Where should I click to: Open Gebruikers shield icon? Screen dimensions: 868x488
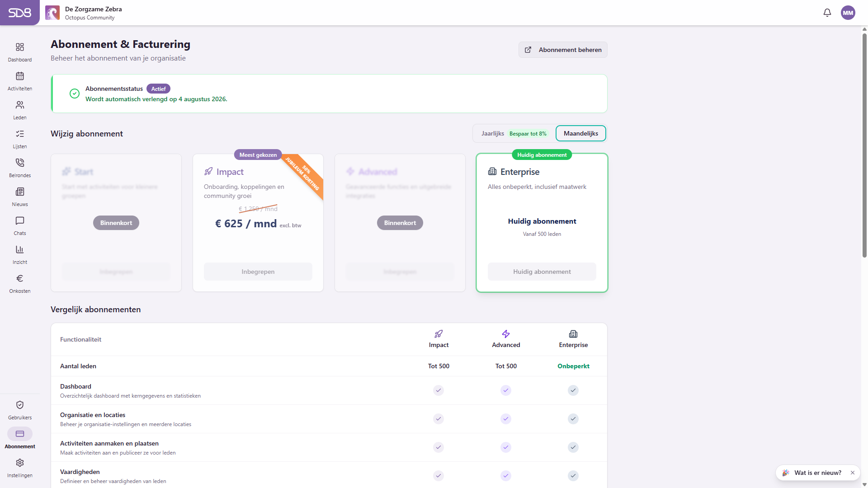point(20,405)
